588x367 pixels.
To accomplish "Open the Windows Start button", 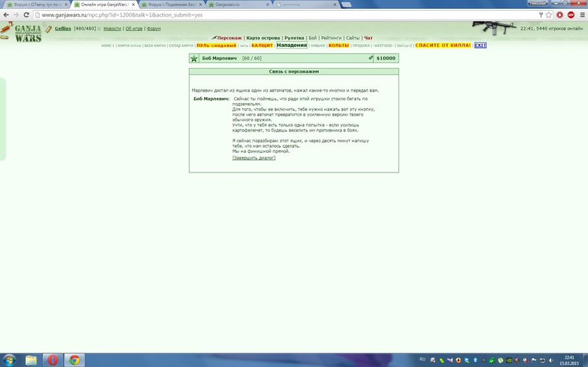I will pos(9,360).
